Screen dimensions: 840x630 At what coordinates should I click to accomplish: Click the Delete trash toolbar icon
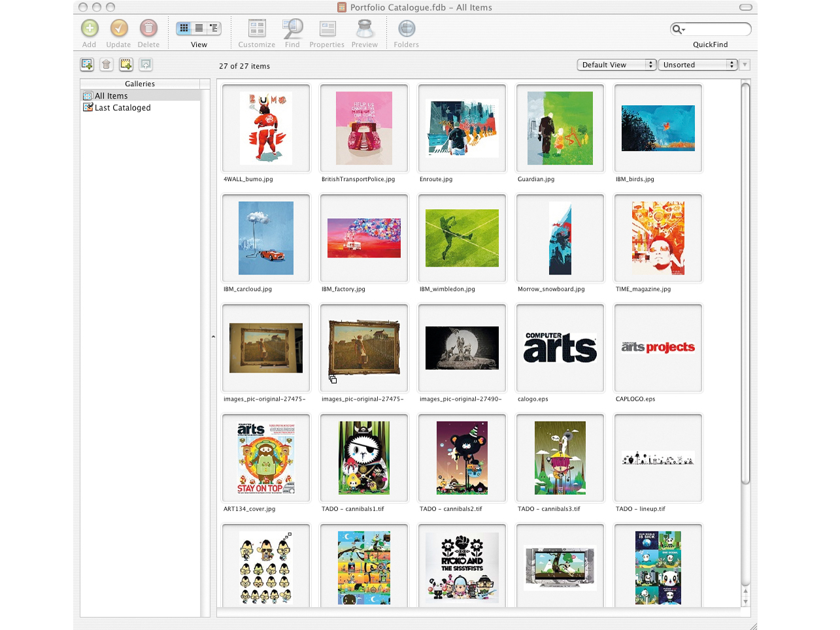pyautogui.click(x=149, y=28)
